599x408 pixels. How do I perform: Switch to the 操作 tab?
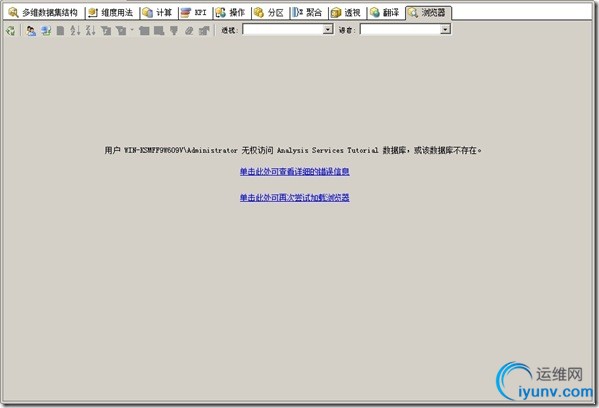[x=230, y=13]
